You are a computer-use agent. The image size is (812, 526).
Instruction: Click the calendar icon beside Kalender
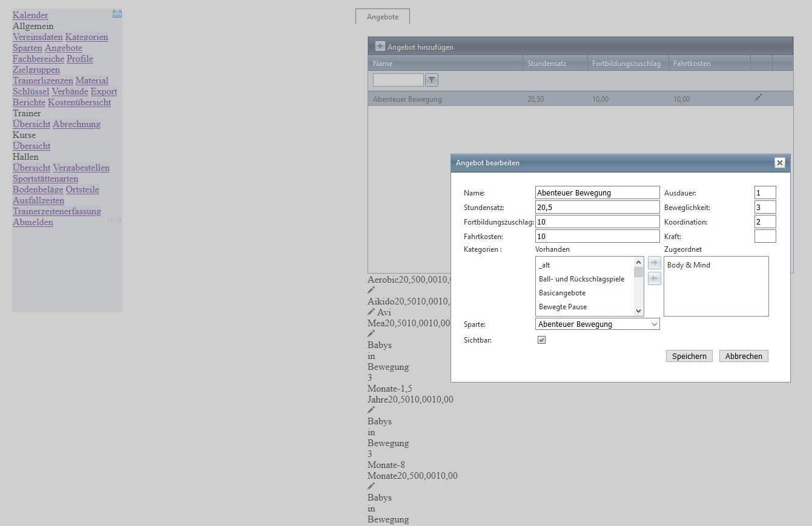tap(117, 14)
